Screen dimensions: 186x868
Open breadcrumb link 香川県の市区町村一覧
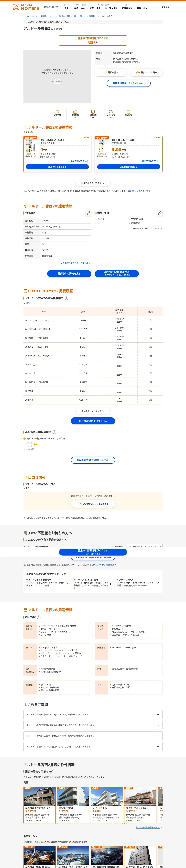tap(67, 16)
